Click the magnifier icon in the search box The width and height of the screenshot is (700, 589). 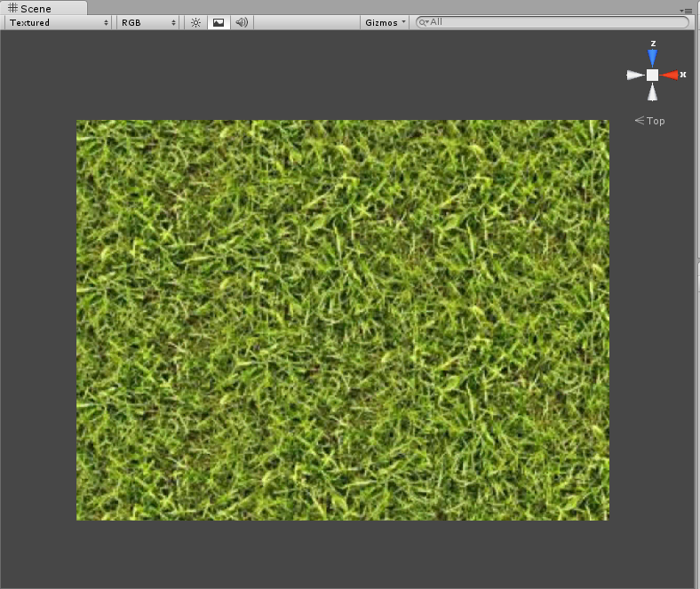click(x=424, y=22)
